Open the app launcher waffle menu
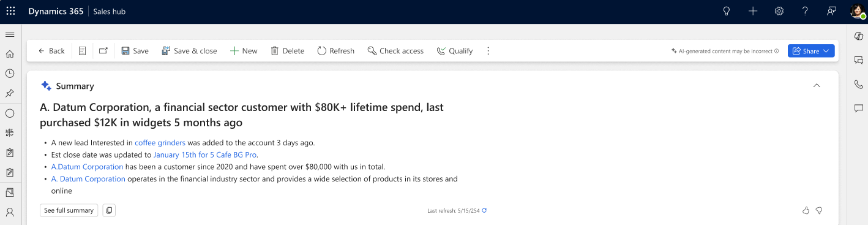Image resolution: width=868 pixels, height=225 pixels. 10,11
